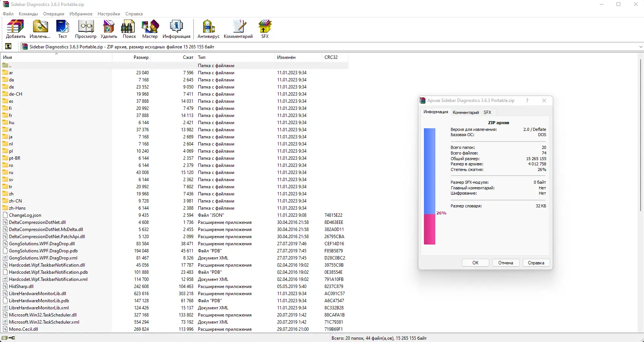Viewport: 644px width, 342px height.
Task: Click the Справка button in dialog
Action: (x=536, y=263)
